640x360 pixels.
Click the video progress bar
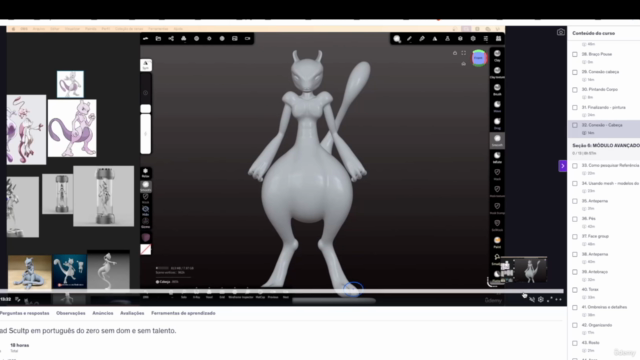click(282, 291)
